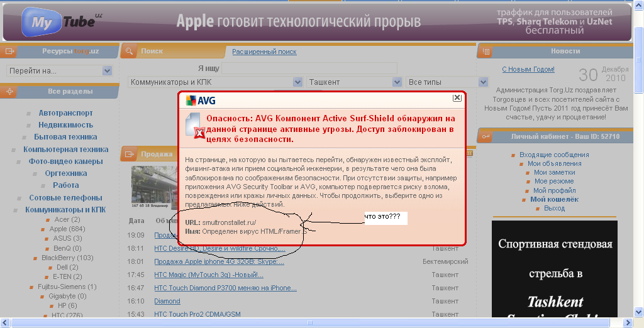
Task: Click the vertical scrollbar down arrow
Action: tap(639, 312)
